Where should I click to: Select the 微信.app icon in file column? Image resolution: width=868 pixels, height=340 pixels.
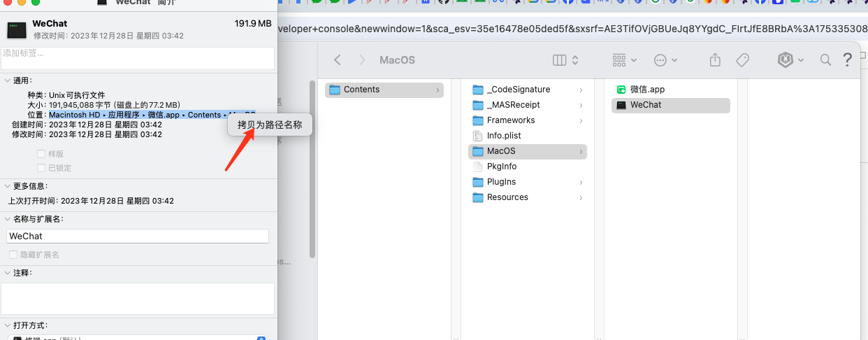click(x=621, y=90)
